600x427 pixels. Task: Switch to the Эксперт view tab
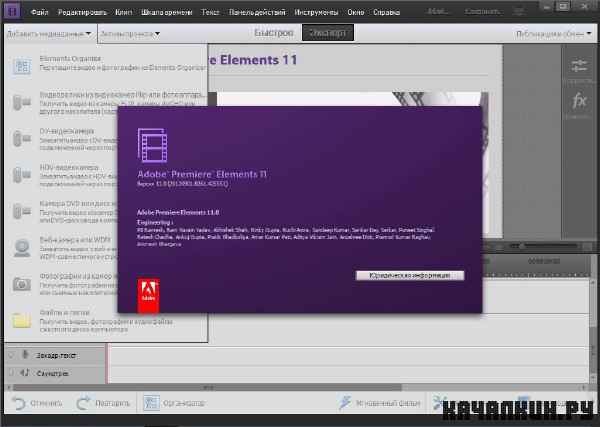(x=328, y=33)
